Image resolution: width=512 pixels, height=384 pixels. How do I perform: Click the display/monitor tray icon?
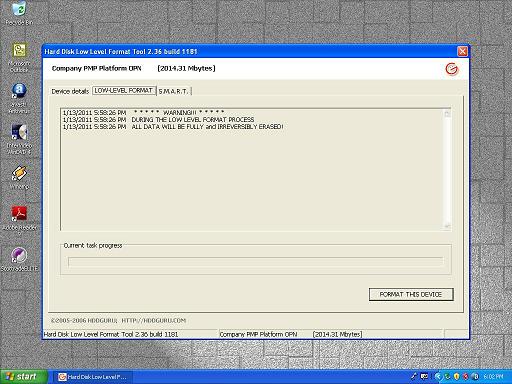coord(424,377)
